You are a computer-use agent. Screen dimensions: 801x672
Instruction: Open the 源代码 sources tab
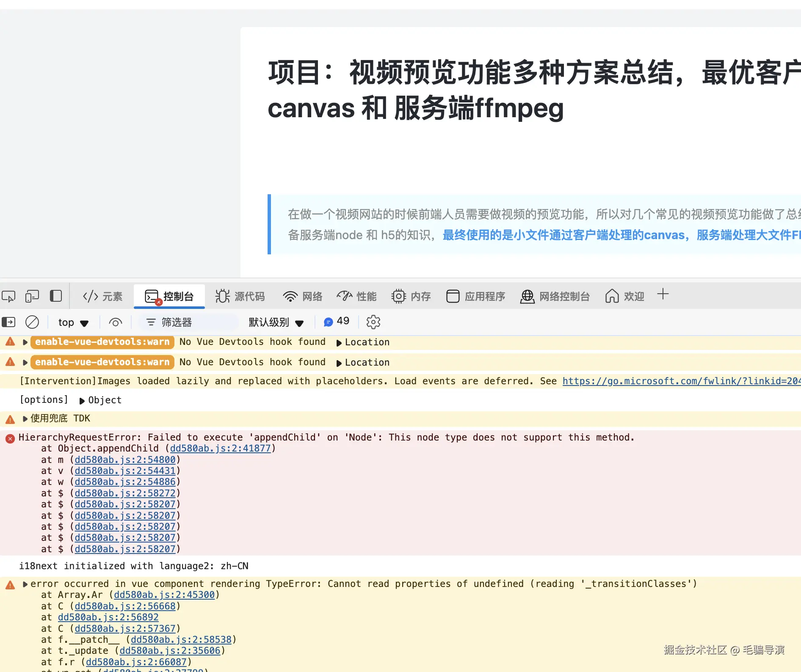point(240,296)
